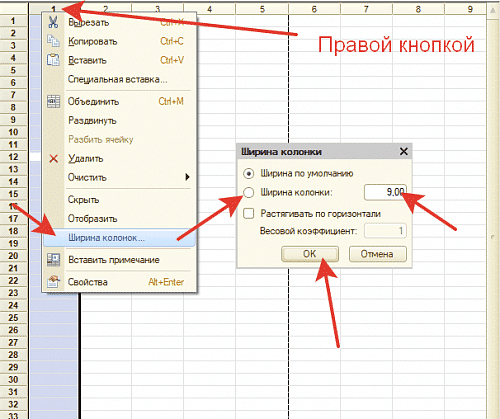Click the scissors icon next to Вырезать
Viewport: 500px width, 419px height.
pos(53,22)
